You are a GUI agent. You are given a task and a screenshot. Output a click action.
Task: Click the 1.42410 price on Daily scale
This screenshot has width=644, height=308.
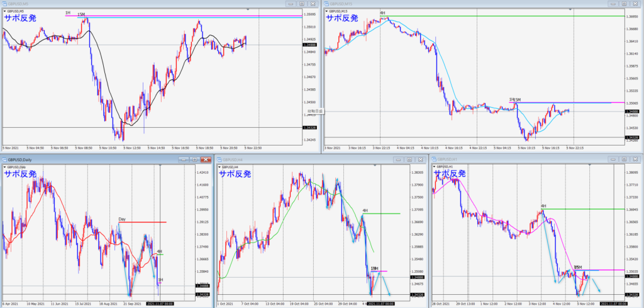point(203,173)
